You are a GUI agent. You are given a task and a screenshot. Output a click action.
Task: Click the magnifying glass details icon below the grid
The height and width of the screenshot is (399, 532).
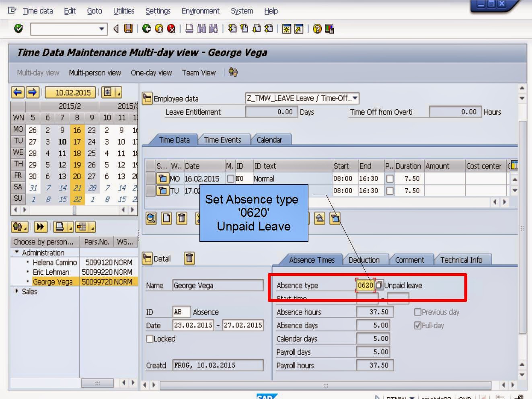[x=151, y=218]
